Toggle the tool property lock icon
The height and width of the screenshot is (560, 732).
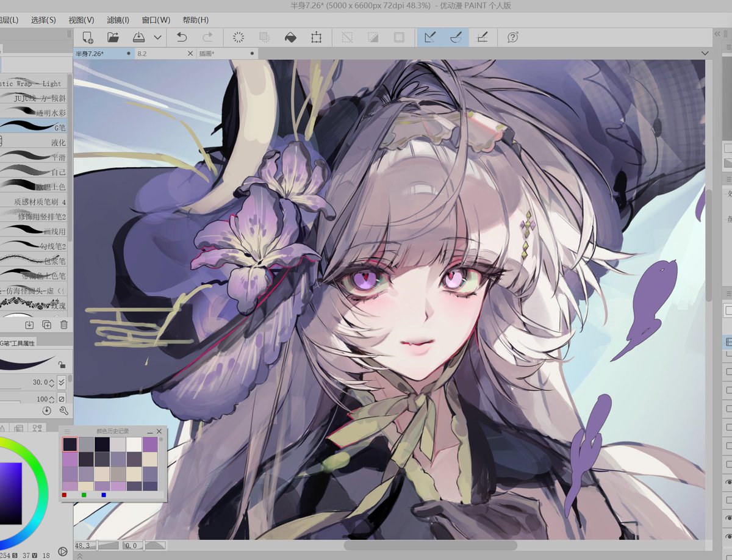point(62,365)
